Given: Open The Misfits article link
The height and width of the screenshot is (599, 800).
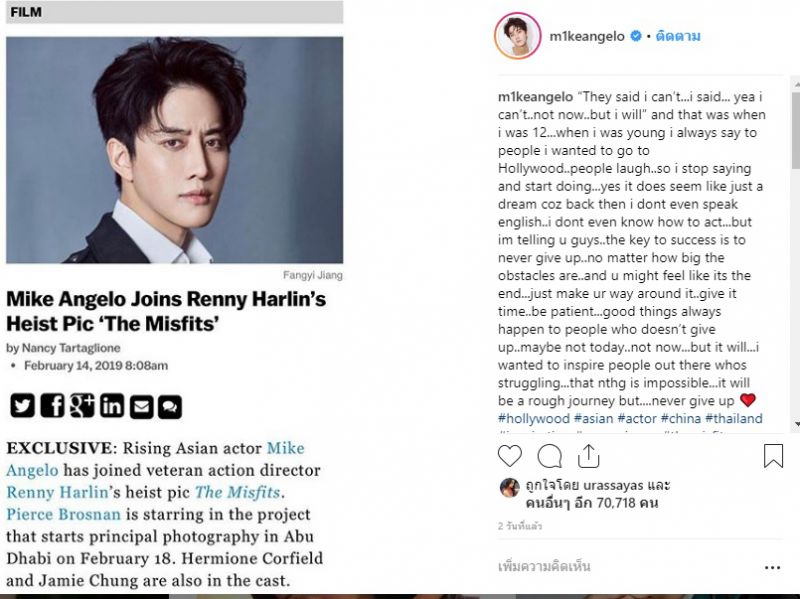Looking at the screenshot, I should click(238, 492).
